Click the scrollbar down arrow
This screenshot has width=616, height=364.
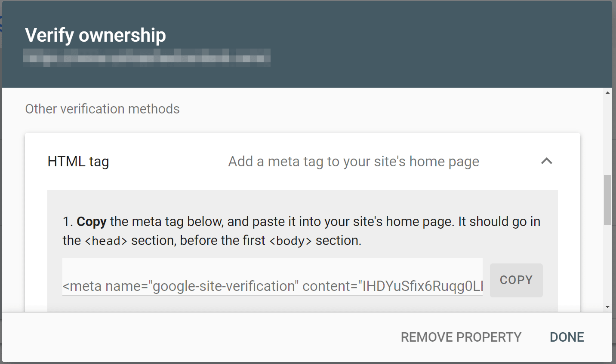coord(608,306)
